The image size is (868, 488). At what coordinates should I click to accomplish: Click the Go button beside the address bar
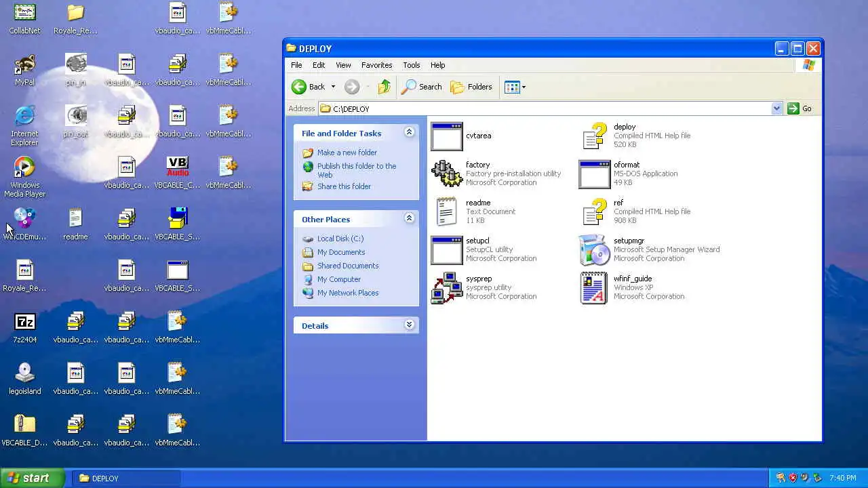coord(800,108)
